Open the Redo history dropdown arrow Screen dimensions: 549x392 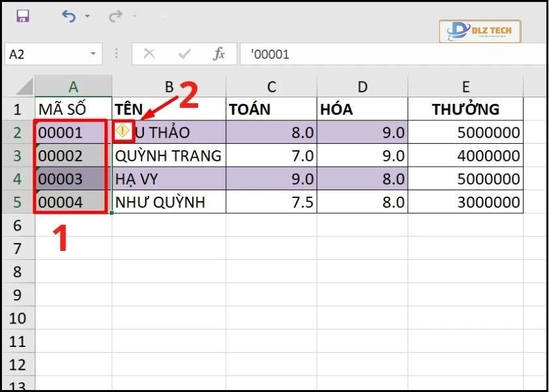coord(135,16)
